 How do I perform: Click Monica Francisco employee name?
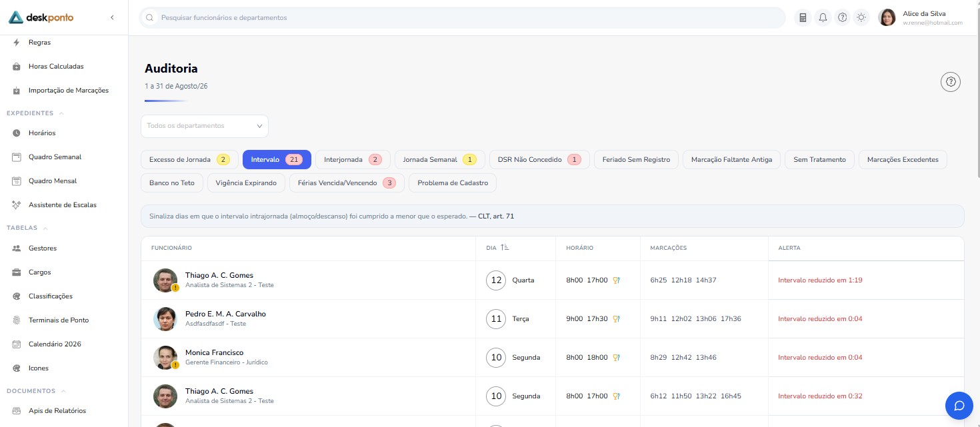click(x=214, y=352)
